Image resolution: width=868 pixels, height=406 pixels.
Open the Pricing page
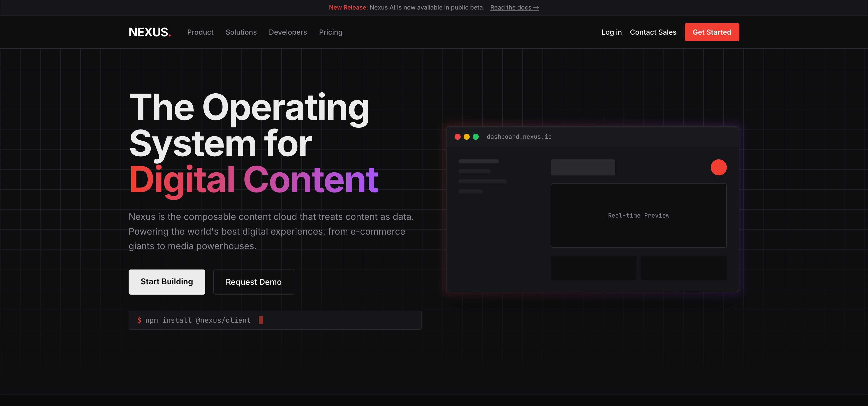(331, 32)
